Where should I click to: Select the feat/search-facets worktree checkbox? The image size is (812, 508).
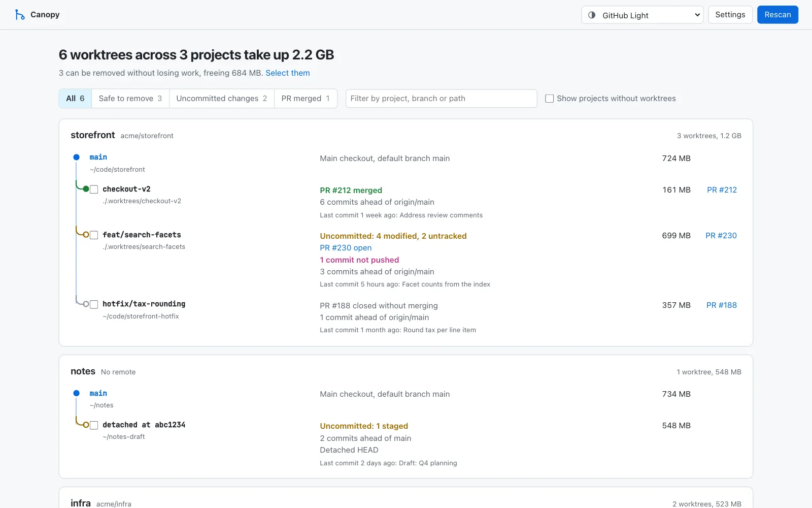[x=94, y=235]
